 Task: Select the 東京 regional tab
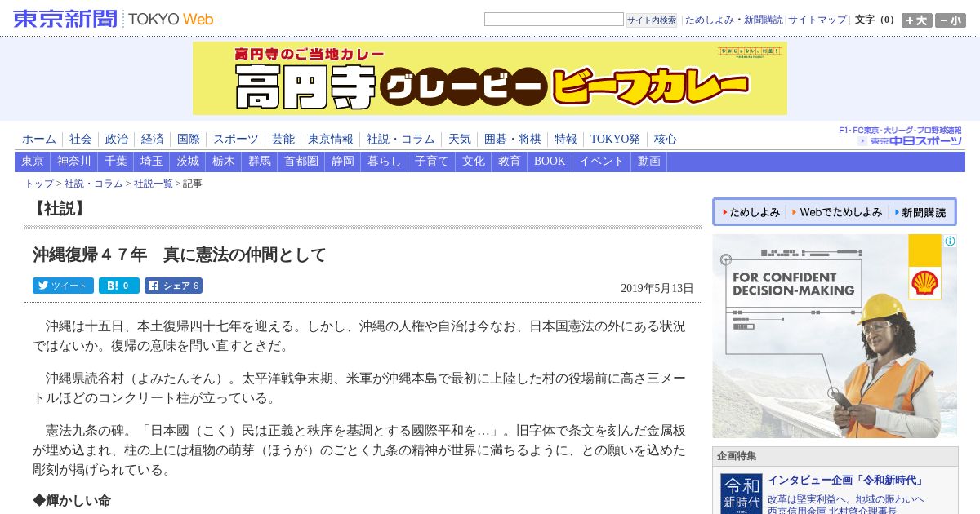33,162
